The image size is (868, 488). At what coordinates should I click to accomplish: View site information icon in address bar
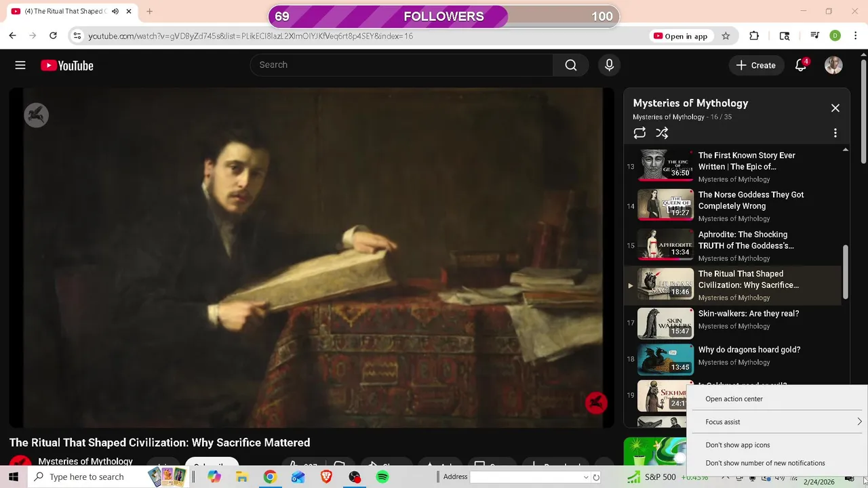77,36
